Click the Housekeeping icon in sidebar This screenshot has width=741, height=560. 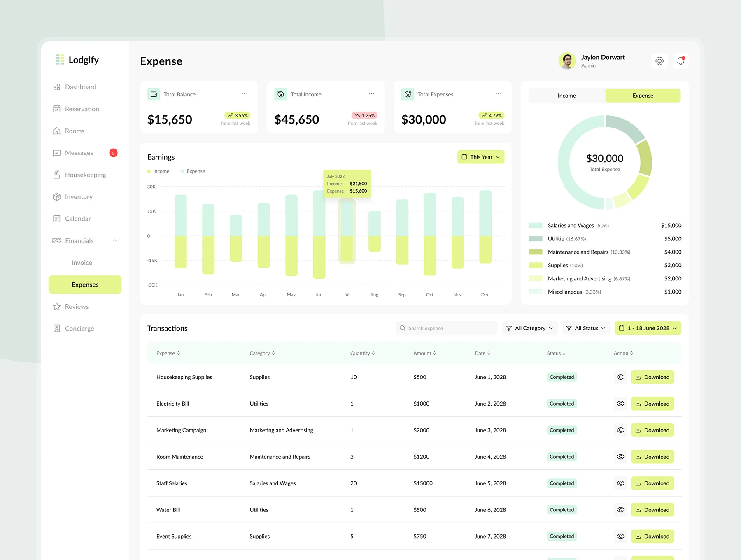click(x=57, y=175)
